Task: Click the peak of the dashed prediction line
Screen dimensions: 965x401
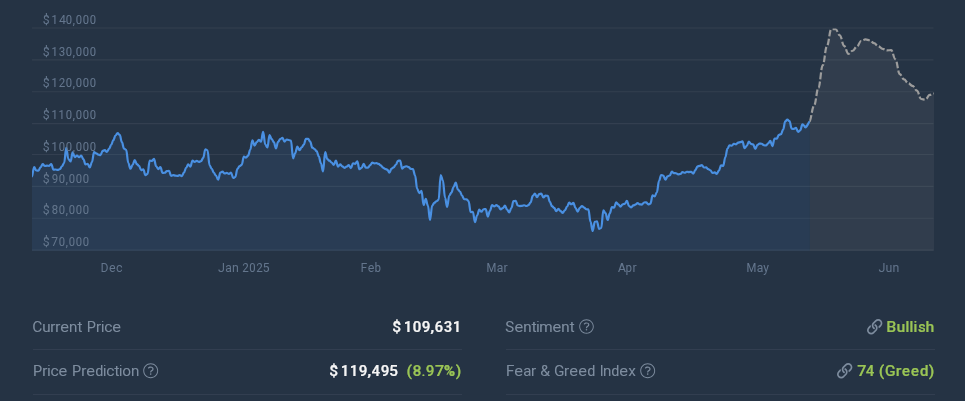Action: (833, 30)
